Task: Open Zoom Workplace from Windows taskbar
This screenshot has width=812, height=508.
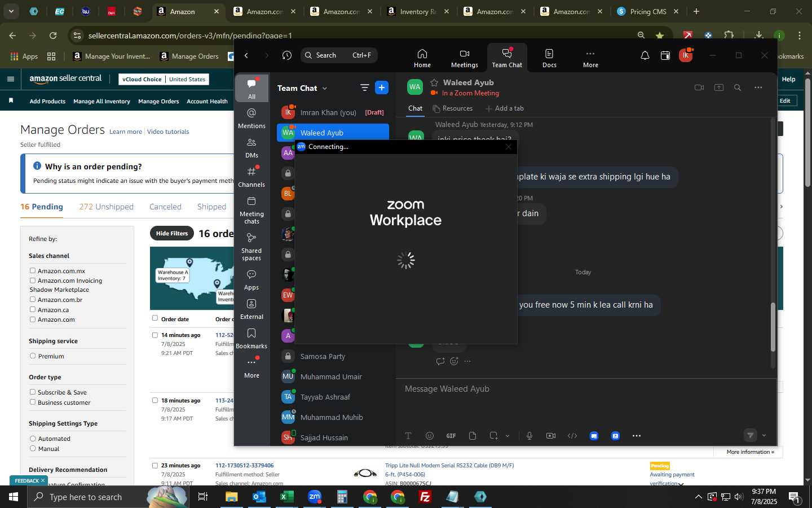Action: coord(315,497)
